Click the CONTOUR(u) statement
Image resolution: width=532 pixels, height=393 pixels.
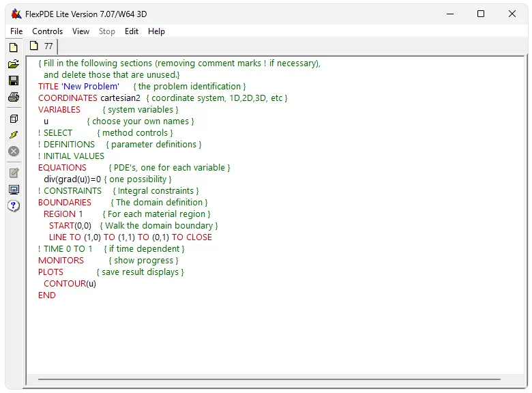point(70,284)
